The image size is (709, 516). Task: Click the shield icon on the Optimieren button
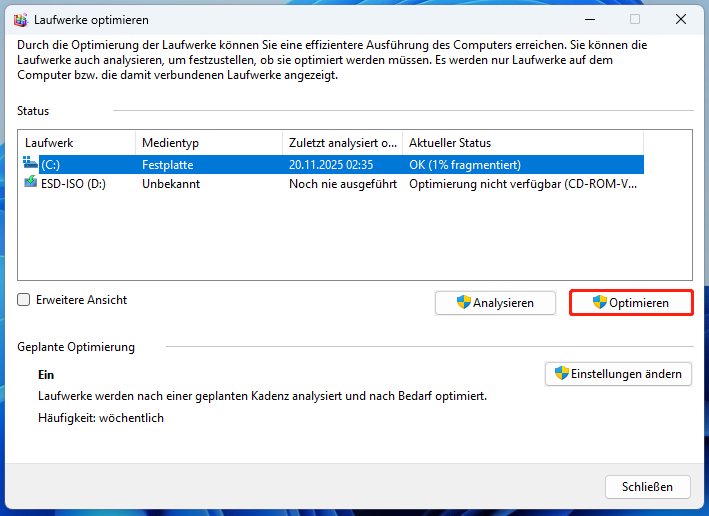click(600, 302)
